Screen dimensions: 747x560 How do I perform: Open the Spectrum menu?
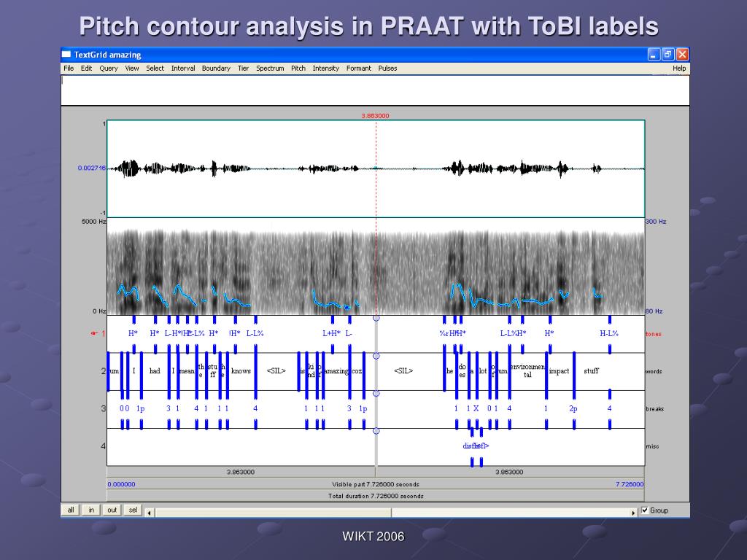(x=270, y=68)
